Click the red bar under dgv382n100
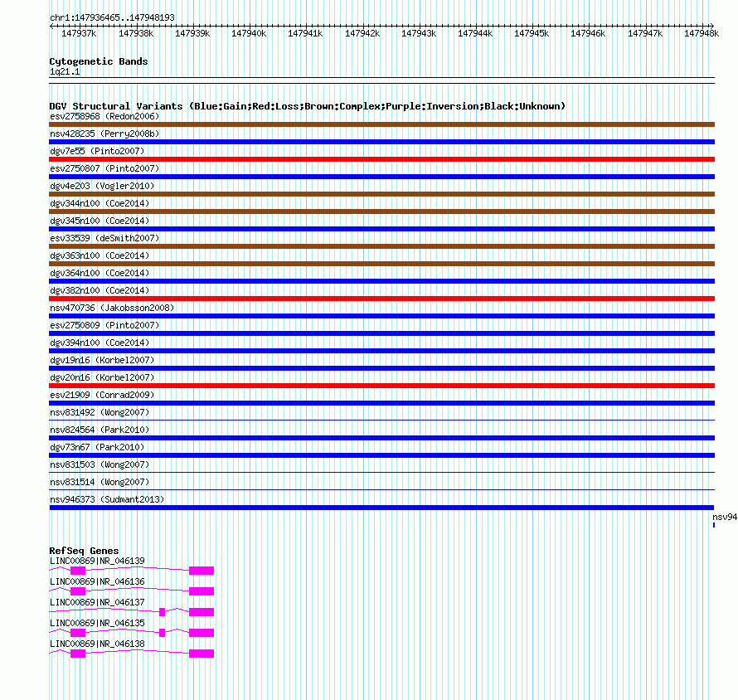The width and height of the screenshot is (738, 700). coord(381,299)
